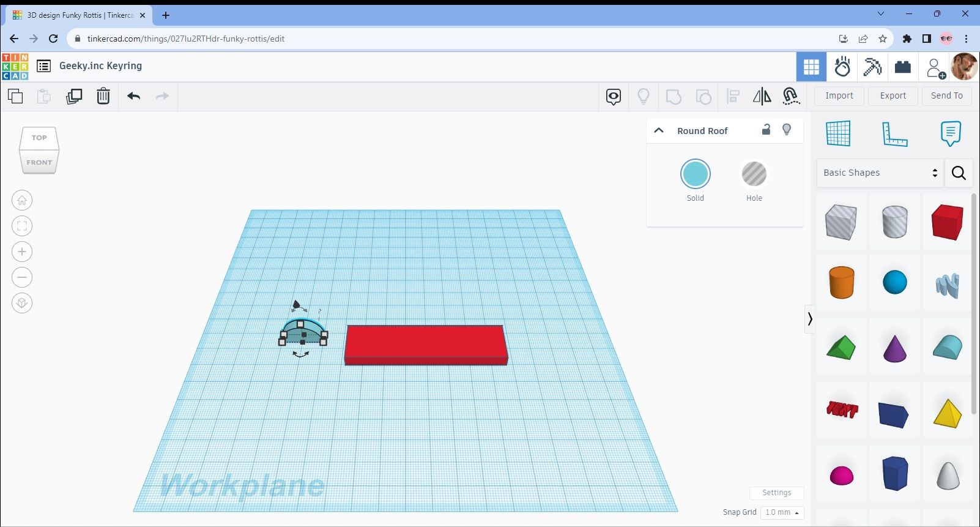980x527 pixels.
Task: Switch to orthographic view cube icon
Action: click(x=22, y=303)
